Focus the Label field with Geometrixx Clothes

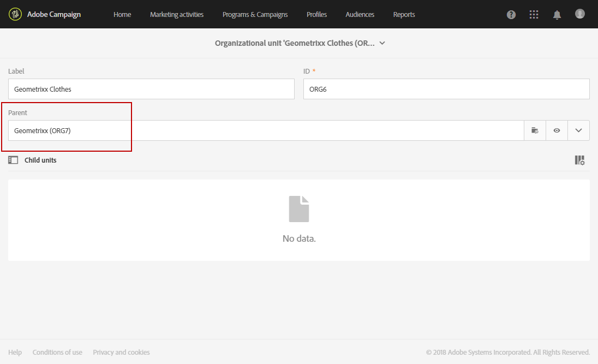point(151,89)
